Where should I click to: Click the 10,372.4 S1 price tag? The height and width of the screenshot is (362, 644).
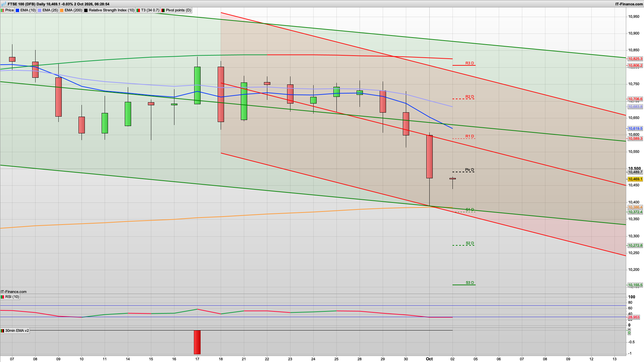635,212
